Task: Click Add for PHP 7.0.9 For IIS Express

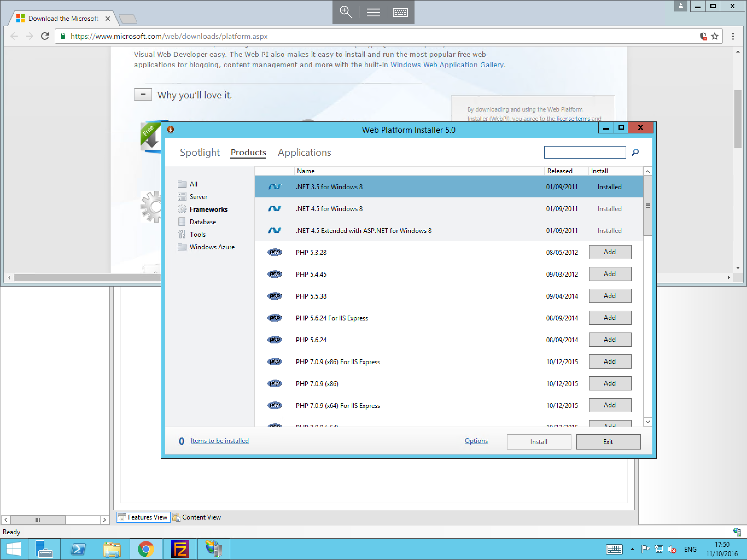Action: pyautogui.click(x=610, y=361)
